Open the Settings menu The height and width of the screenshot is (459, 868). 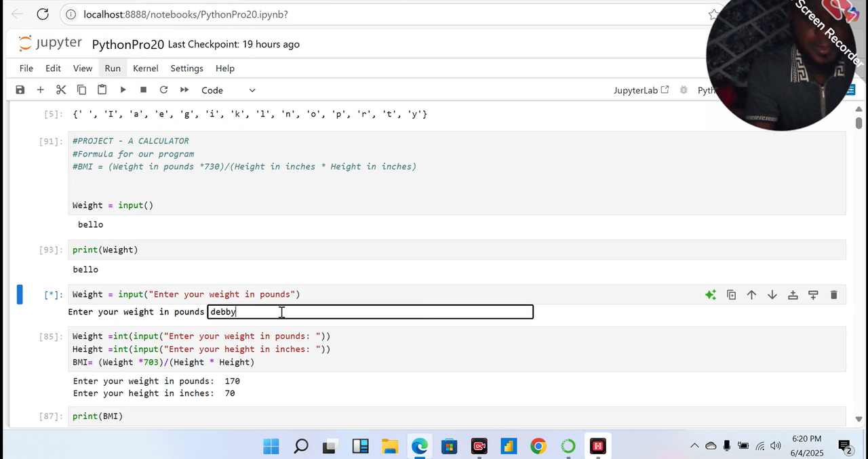pyautogui.click(x=186, y=68)
